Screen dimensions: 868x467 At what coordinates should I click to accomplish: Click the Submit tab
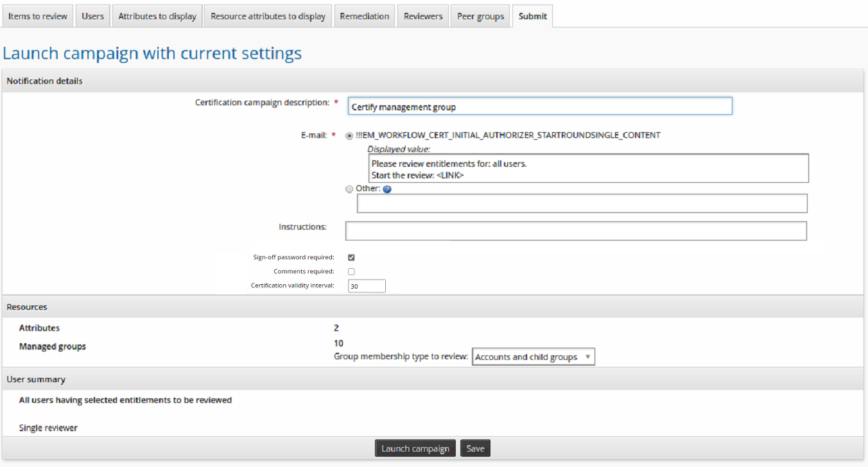[532, 16]
